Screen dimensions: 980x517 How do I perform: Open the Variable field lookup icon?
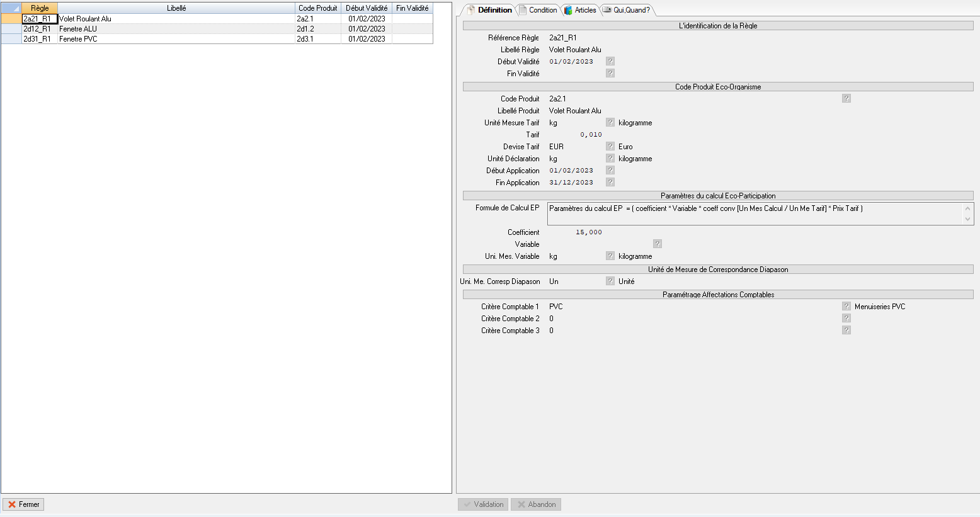(657, 244)
